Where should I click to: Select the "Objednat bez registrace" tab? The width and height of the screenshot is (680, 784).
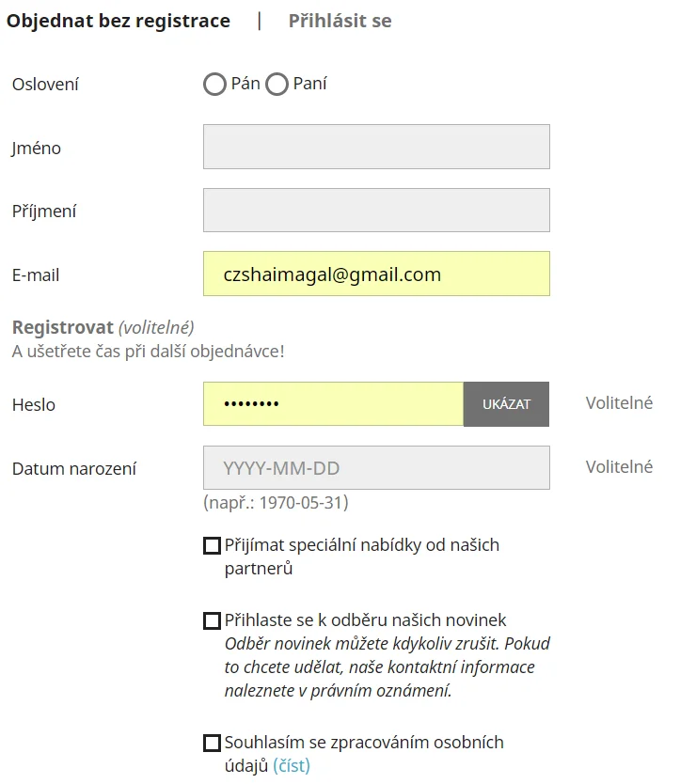coord(119,21)
